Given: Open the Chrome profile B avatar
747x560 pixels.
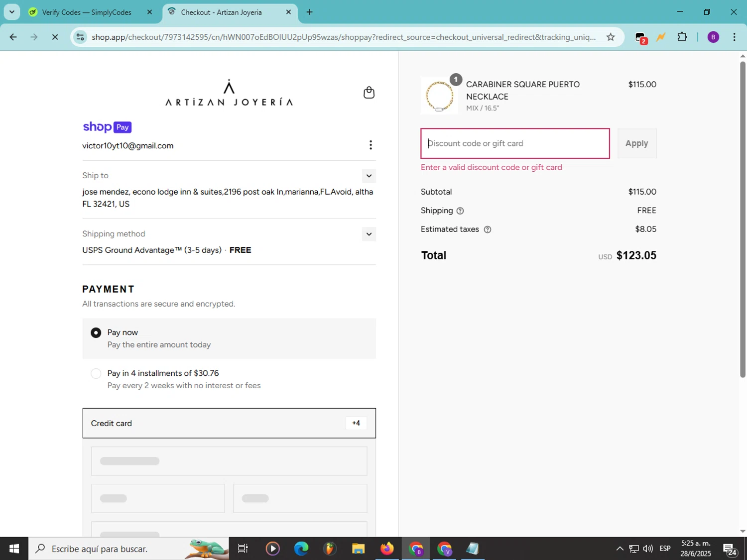Looking at the screenshot, I should click(713, 37).
